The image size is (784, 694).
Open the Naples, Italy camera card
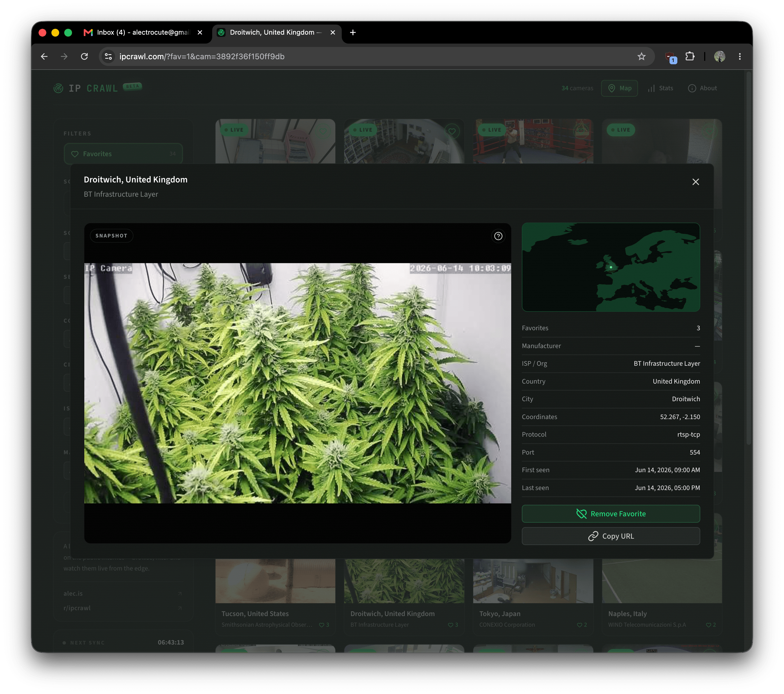tap(662, 596)
